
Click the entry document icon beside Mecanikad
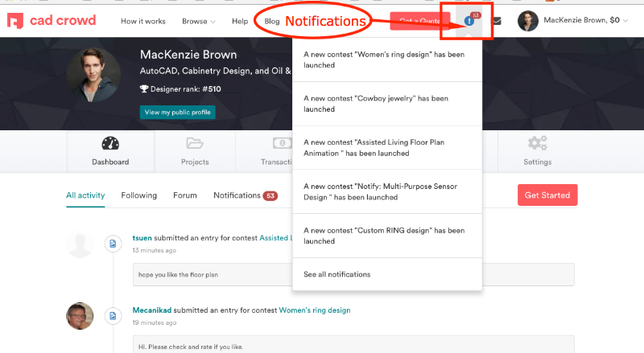113,316
